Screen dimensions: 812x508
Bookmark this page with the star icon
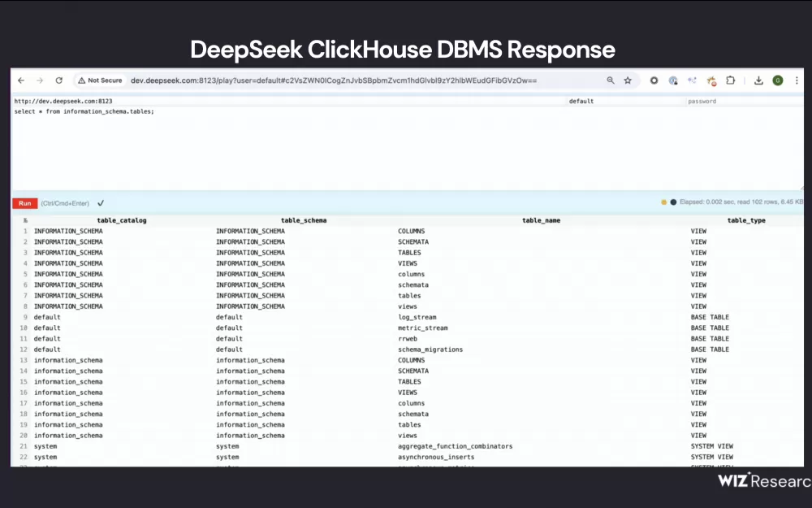pos(628,80)
